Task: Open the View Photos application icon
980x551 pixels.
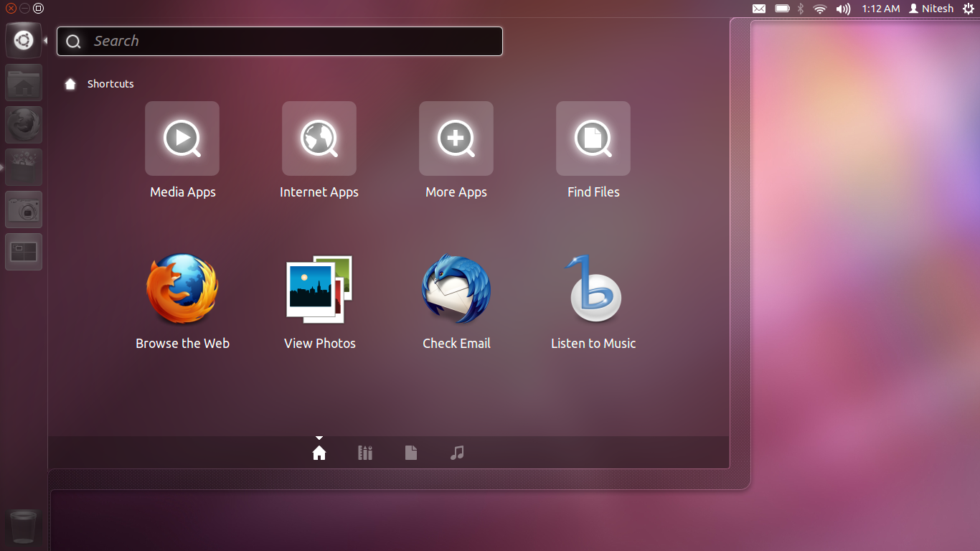Action: [x=319, y=289]
